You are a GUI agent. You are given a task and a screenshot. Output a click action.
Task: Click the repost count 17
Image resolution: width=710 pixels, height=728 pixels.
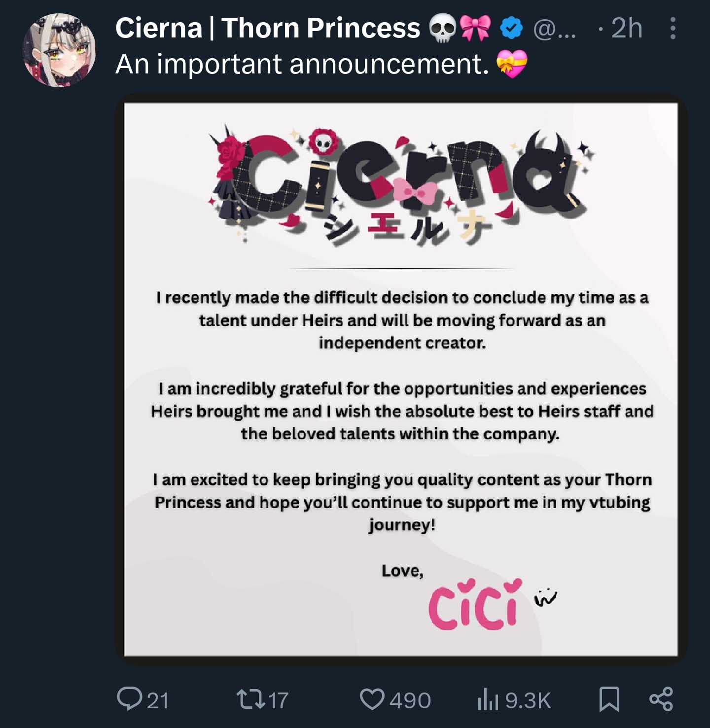click(278, 700)
